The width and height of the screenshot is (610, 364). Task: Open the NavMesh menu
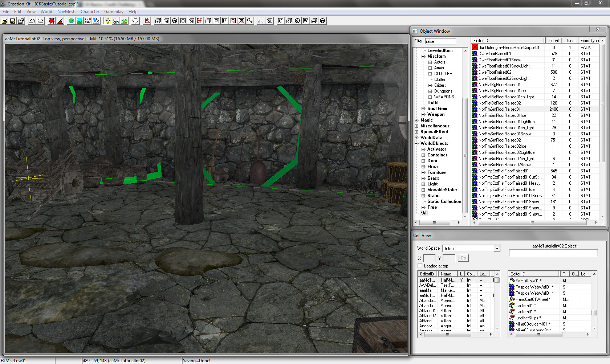pos(66,12)
